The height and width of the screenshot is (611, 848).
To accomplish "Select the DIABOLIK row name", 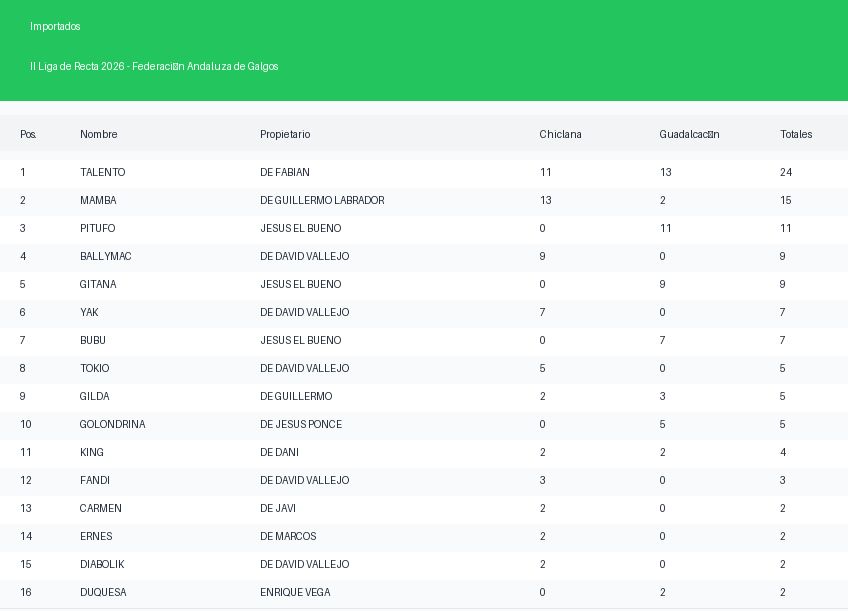I will pyautogui.click(x=102, y=564).
